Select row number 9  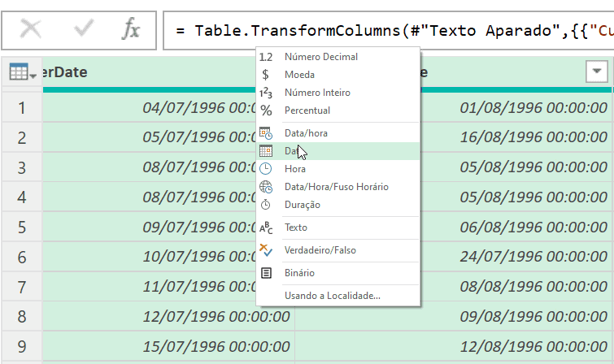(x=22, y=347)
